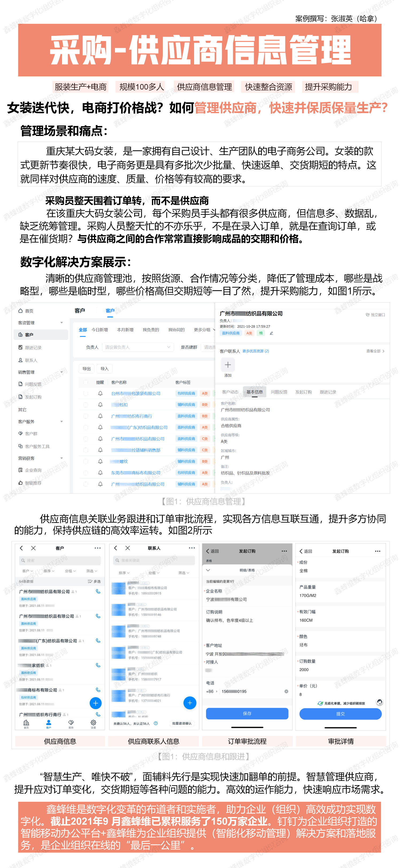Open 筛选 dropdown in mobile 客户 screen
This screenshot has height=868, width=401.
92,571
